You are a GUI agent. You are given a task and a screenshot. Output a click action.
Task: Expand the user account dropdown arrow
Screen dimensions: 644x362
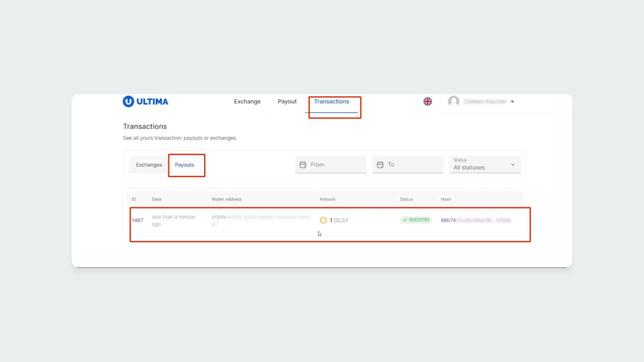(x=512, y=102)
